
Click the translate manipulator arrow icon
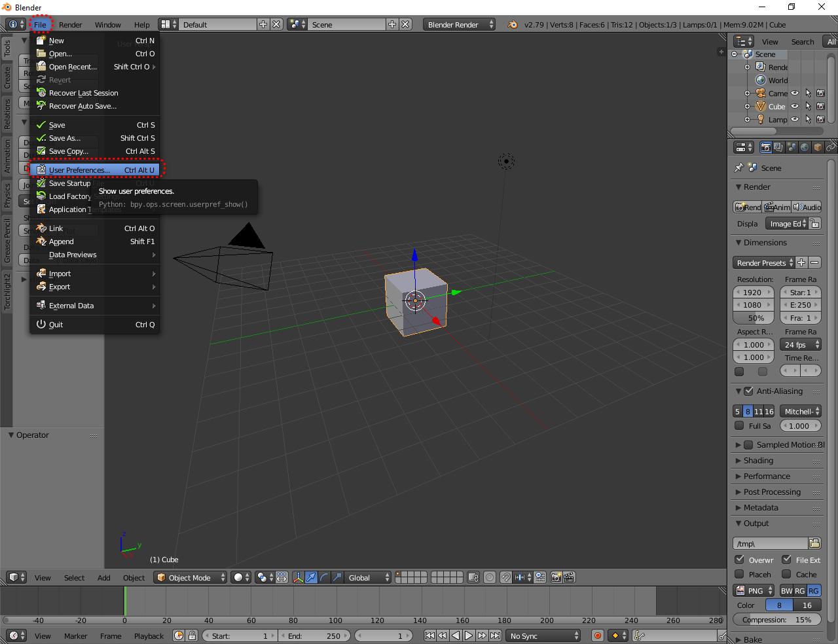pyautogui.click(x=311, y=577)
